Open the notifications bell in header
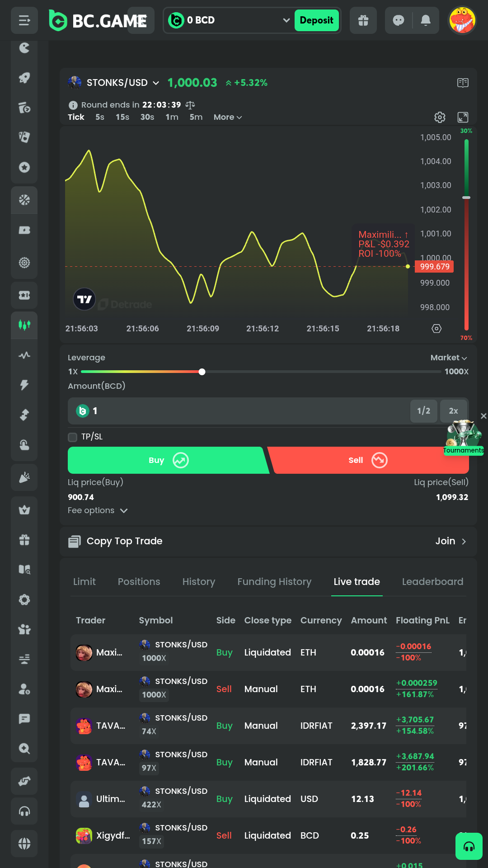This screenshot has width=488, height=868. [426, 20]
